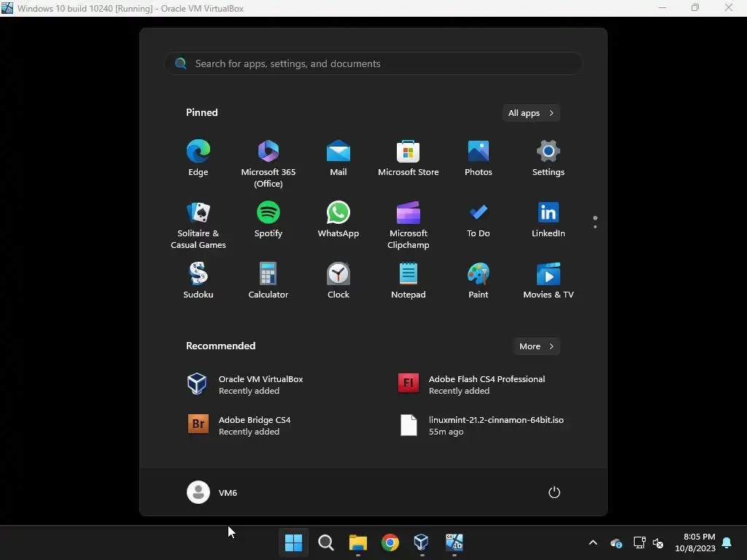Launch the Photos app
Screen dimensions: 747x560
coord(479,158)
